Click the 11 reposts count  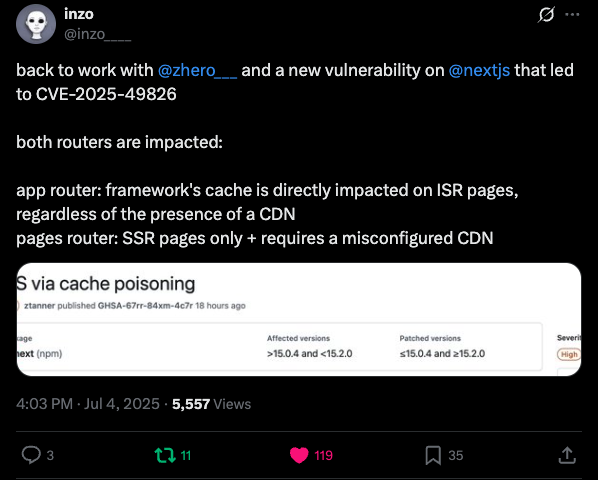[185, 455]
